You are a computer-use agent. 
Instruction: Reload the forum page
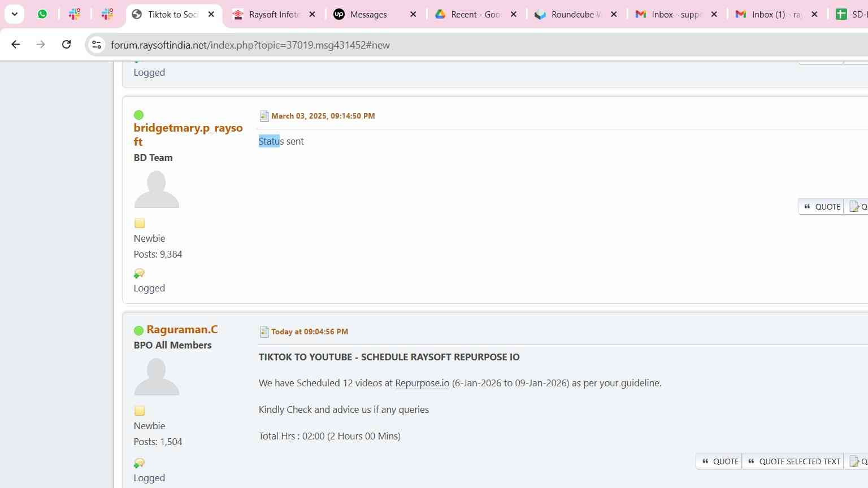point(66,45)
